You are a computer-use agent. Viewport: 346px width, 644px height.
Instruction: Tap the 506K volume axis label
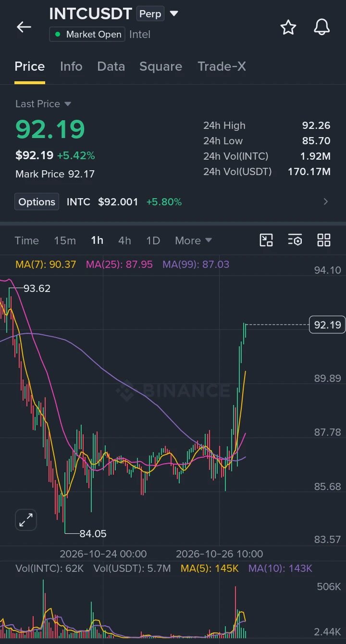[329, 587]
